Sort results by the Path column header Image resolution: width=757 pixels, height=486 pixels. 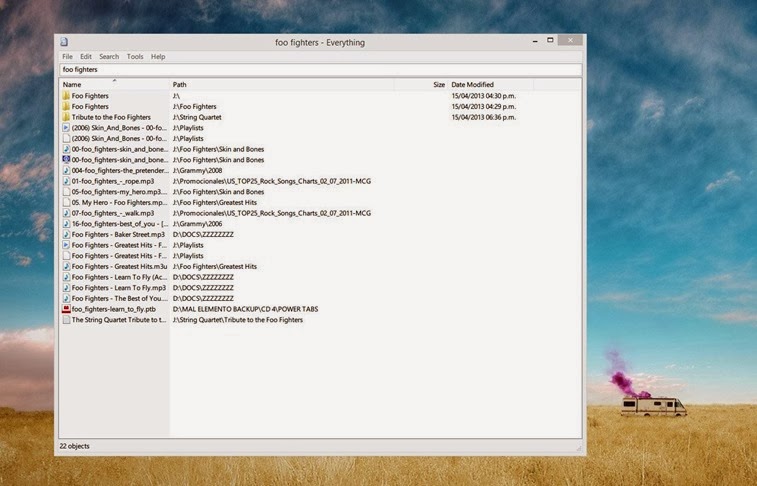(282, 84)
